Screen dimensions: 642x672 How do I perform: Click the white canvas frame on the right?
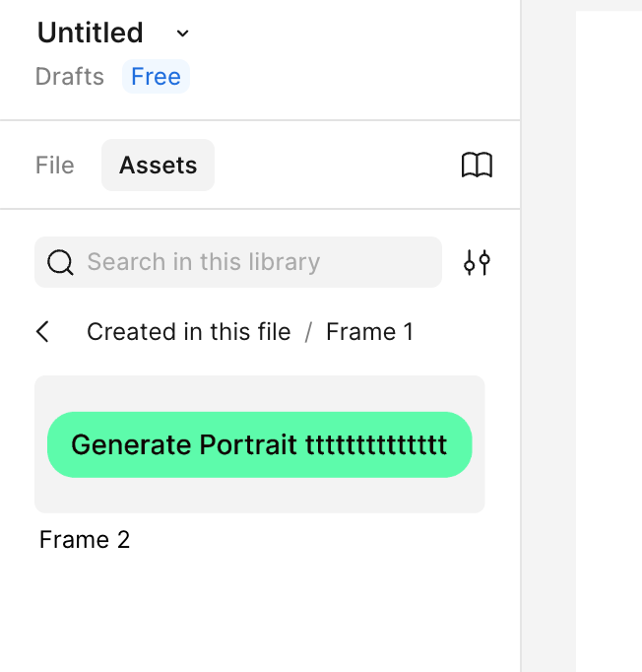pos(609,296)
